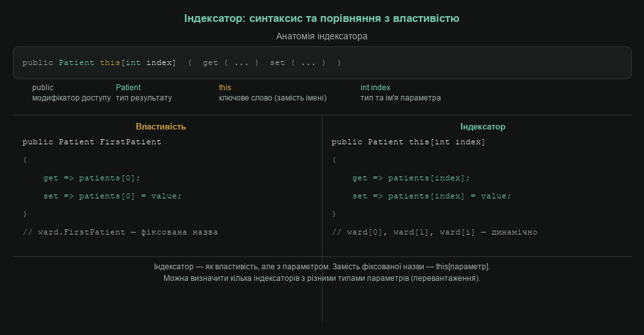Click the line 'set => patients[0] = value;'

[113, 196]
